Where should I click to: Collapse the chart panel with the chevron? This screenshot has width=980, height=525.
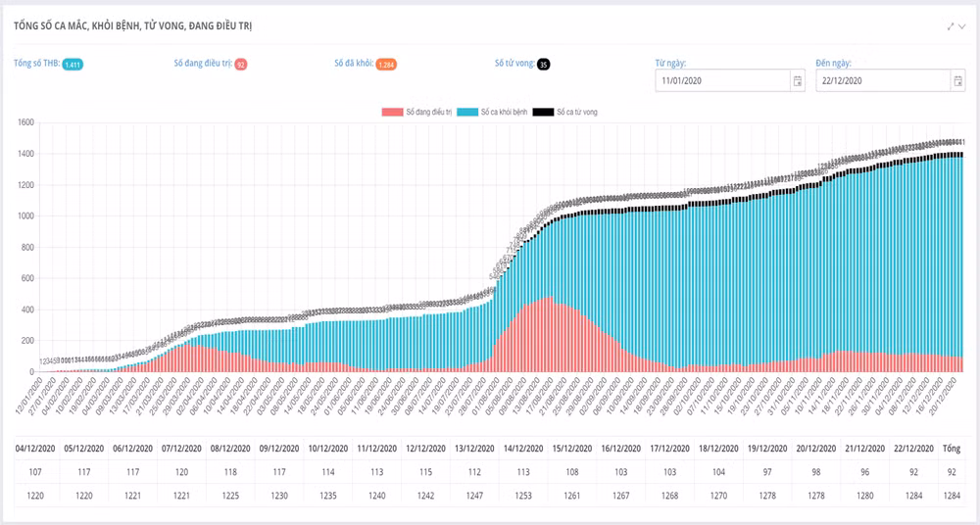[962, 26]
